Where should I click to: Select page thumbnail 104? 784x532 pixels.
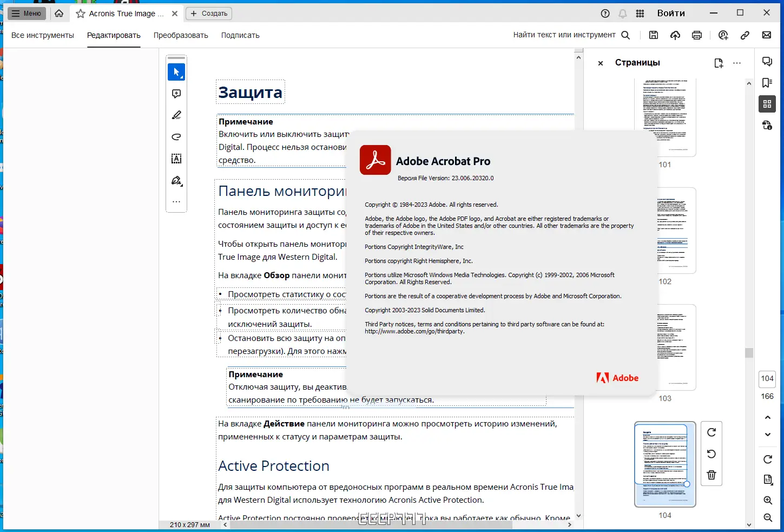pyautogui.click(x=665, y=464)
